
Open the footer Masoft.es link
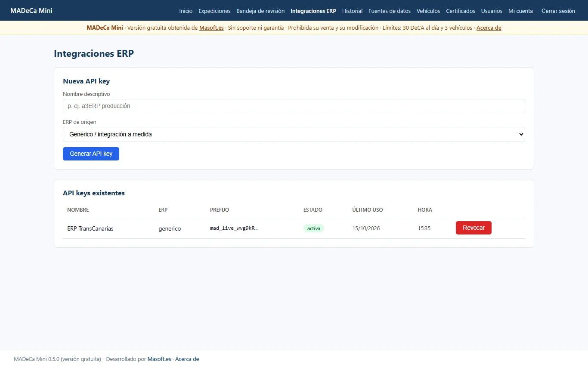click(x=159, y=359)
